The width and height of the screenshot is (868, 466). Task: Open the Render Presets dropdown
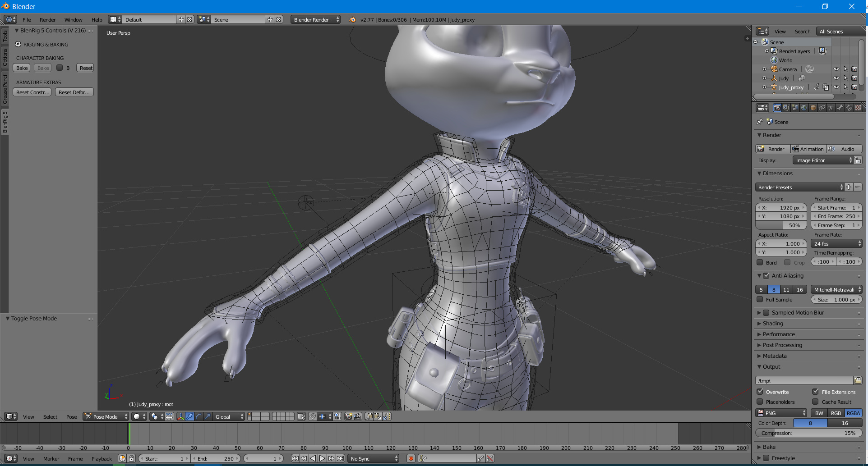click(799, 187)
